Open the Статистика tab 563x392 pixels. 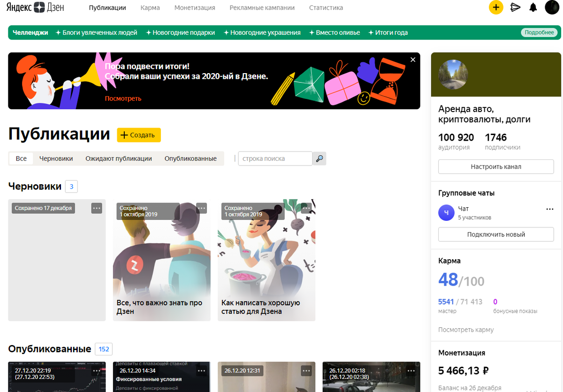[326, 8]
